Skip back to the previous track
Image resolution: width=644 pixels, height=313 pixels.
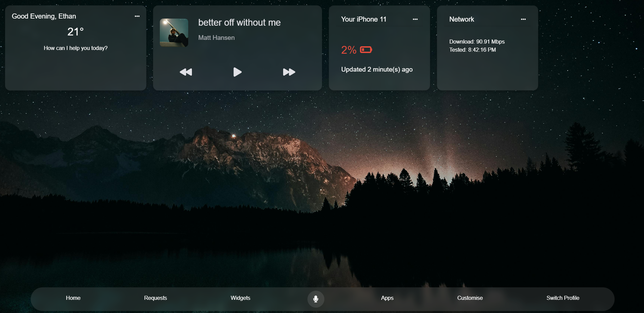coord(186,72)
